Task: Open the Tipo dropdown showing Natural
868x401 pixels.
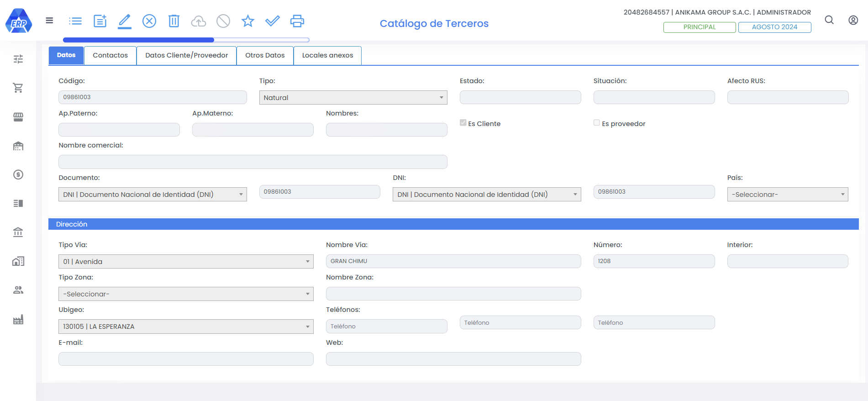Action: 353,97
